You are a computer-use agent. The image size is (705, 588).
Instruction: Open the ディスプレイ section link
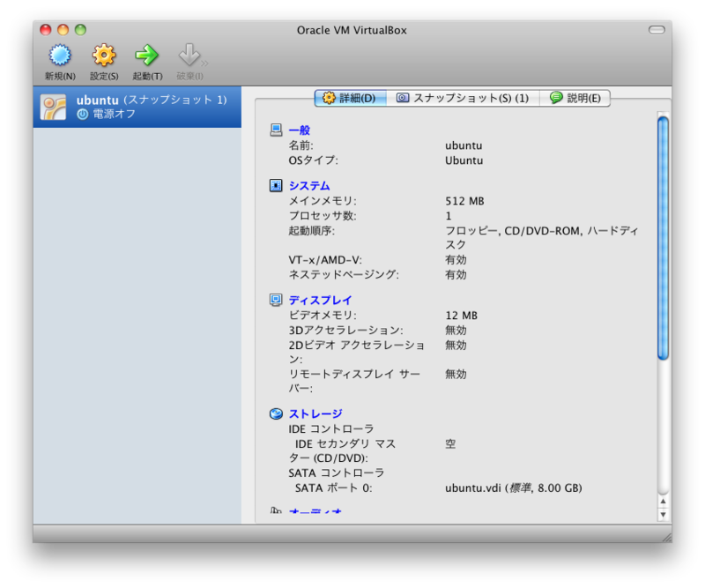(x=320, y=300)
